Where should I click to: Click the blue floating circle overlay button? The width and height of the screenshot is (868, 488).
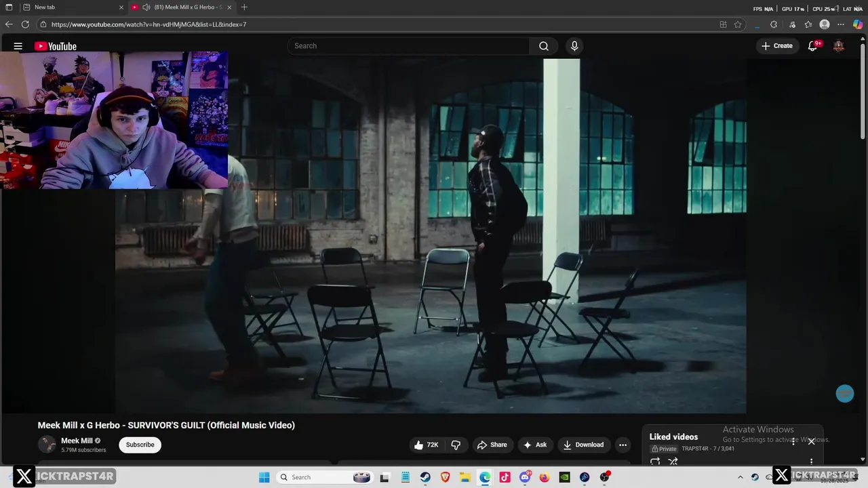coord(844,393)
